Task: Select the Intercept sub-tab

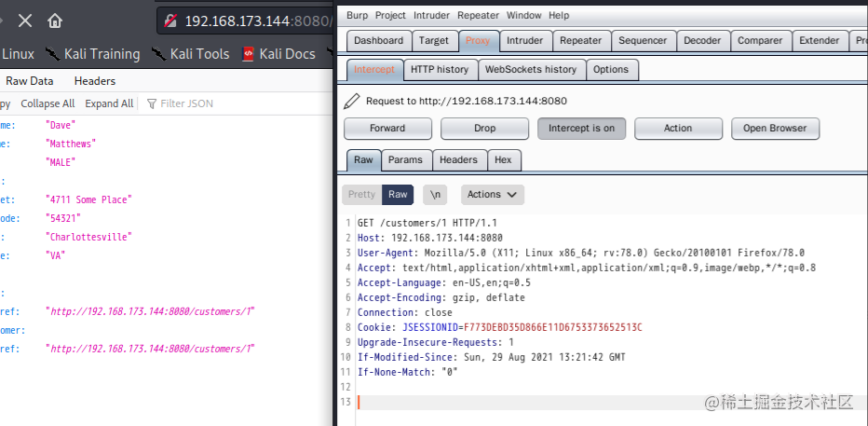Action: click(x=374, y=70)
